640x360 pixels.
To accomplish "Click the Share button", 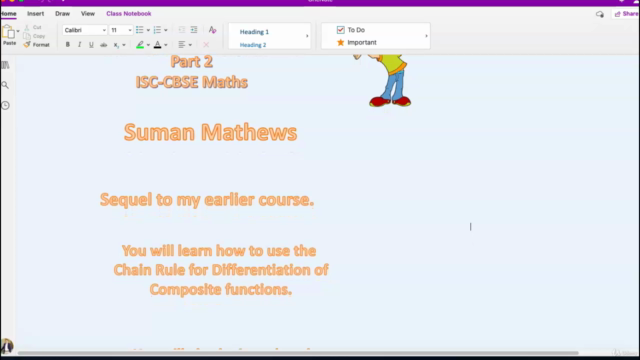I will click(626, 14).
